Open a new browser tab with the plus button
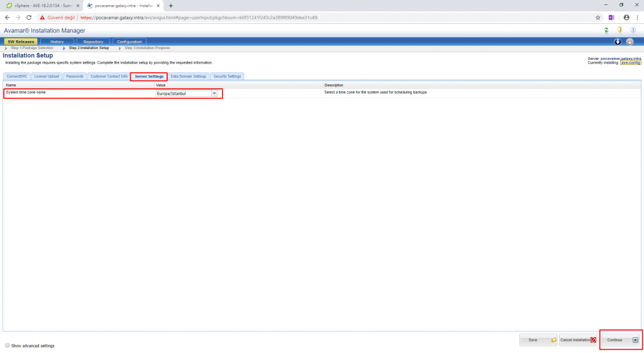 (171, 6)
